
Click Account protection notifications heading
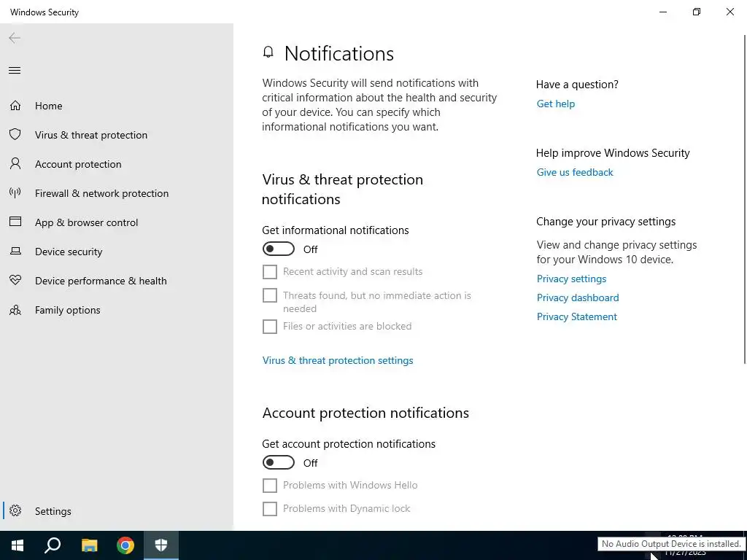365,413
